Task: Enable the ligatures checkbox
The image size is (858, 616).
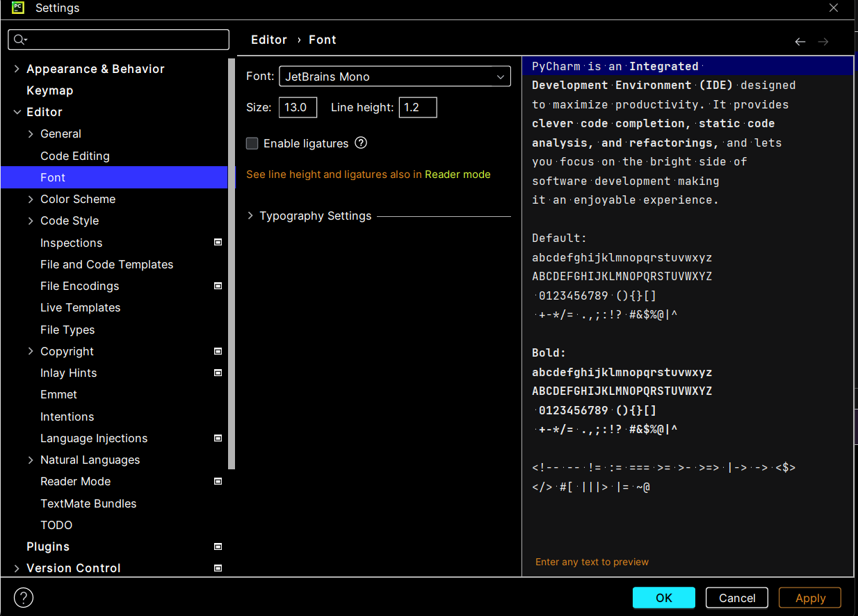Action: pos(252,143)
